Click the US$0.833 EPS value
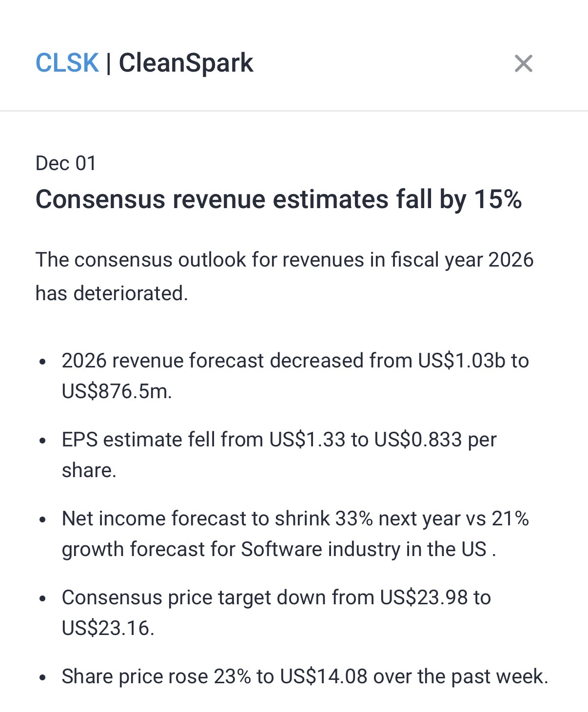This screenshot has width=588, height=712. (418, 440)
